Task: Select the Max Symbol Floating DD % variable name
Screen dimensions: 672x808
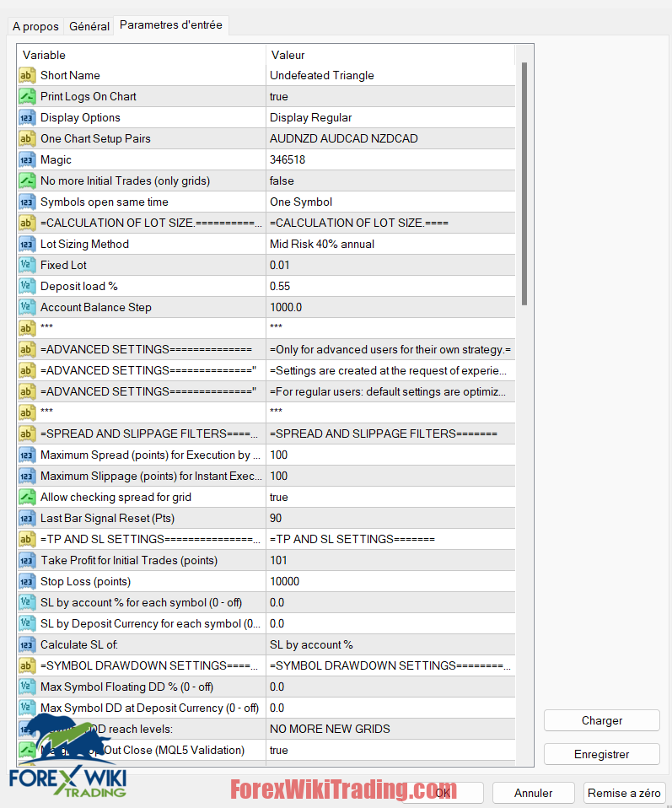Action: (x=126, y=687)
